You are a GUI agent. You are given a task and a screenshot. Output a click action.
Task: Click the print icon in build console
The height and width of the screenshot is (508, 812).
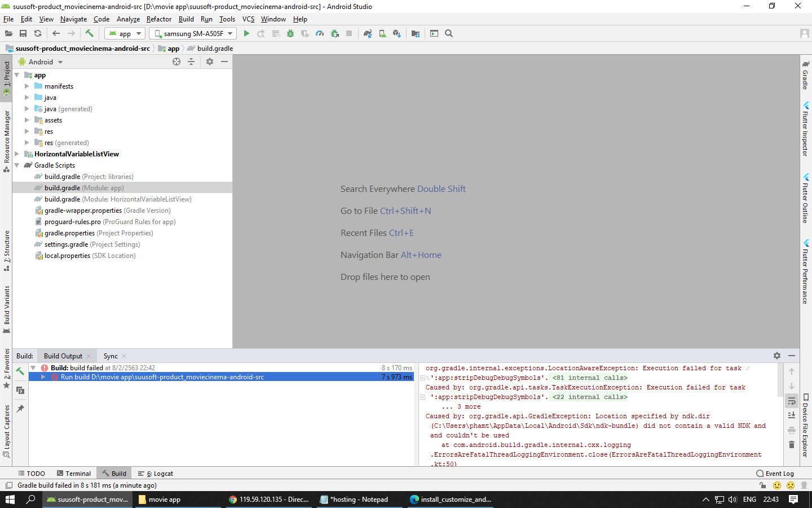[792, 430]
